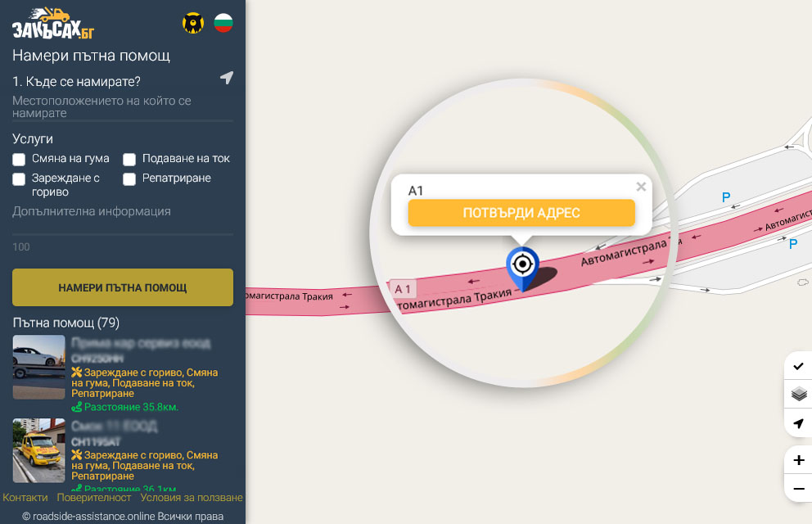Open the Контакти footer link

coord(25,498)
